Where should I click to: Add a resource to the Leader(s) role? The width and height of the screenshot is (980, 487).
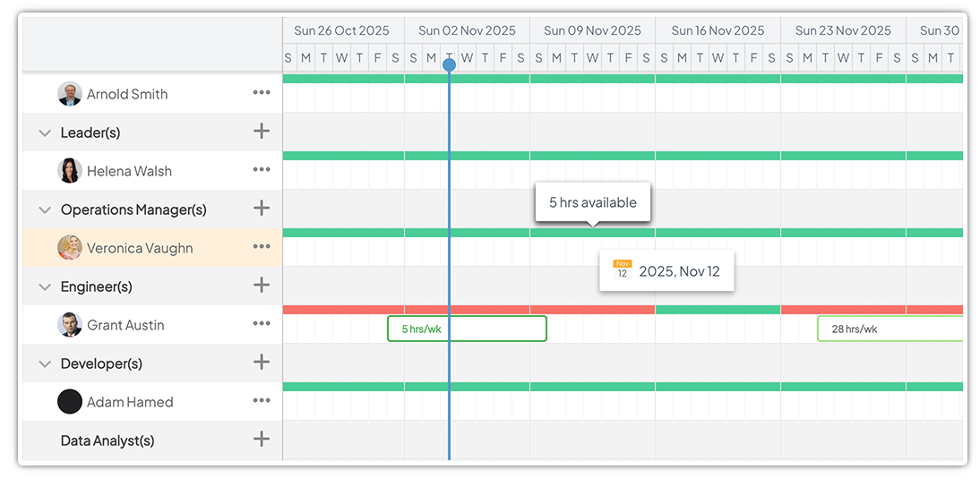261,132
